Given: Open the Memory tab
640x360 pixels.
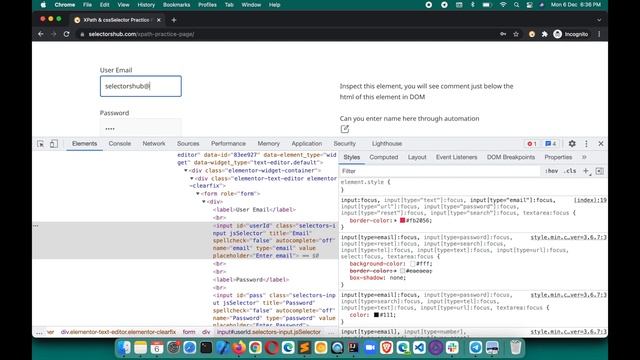Looking at the screenshot, I should pyautogui.click(x=269, y=144).
